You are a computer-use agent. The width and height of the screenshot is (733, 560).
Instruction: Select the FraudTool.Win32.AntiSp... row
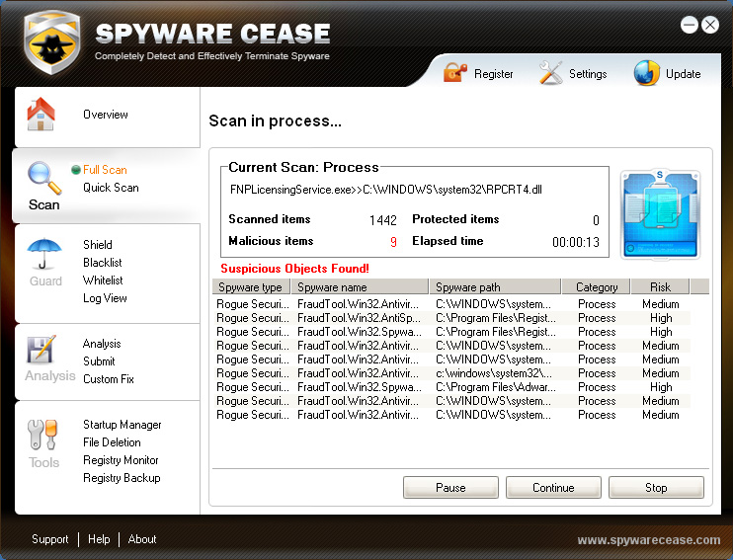click(451, 318)
